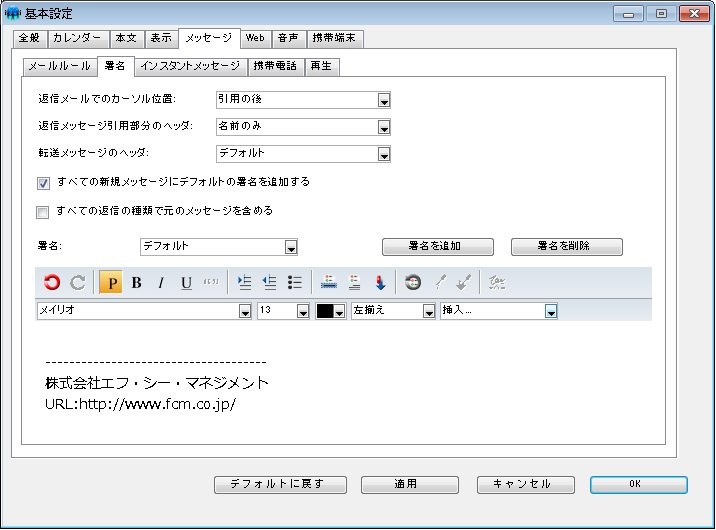Select the 署名 sub-tab
The image size is (716, 530).
coord(115,66)
